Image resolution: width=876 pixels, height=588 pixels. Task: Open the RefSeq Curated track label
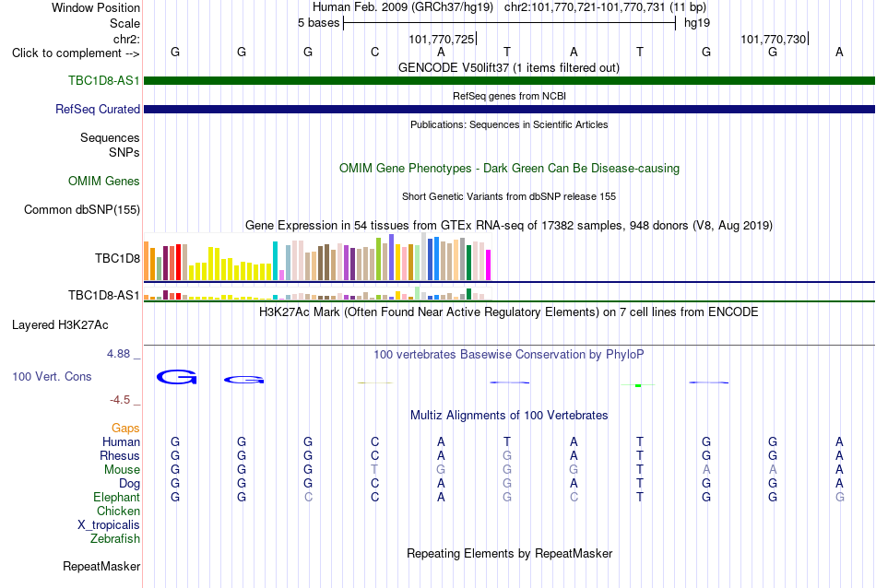(x=98, y=109)
